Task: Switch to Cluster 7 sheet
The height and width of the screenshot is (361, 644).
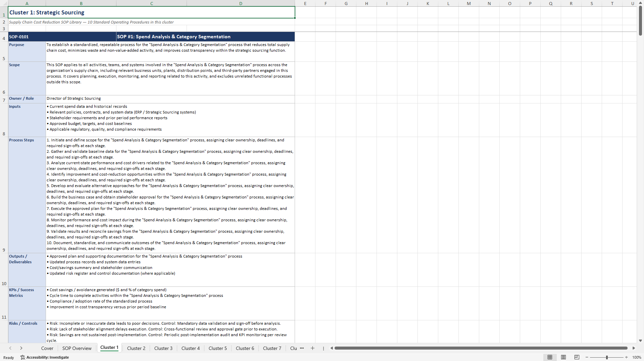Action: 272,348
